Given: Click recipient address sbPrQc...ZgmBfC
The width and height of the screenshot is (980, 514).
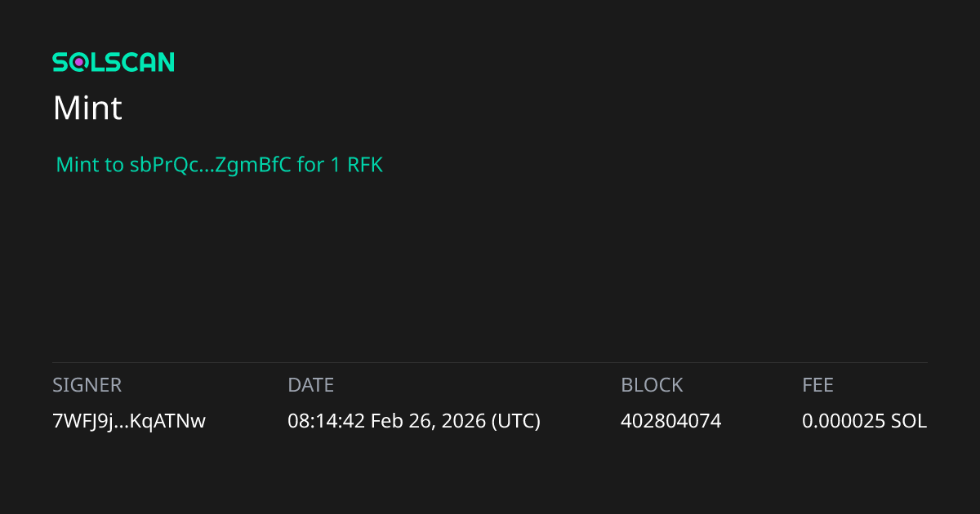Looking at the screenshot, I should point(210,165).
